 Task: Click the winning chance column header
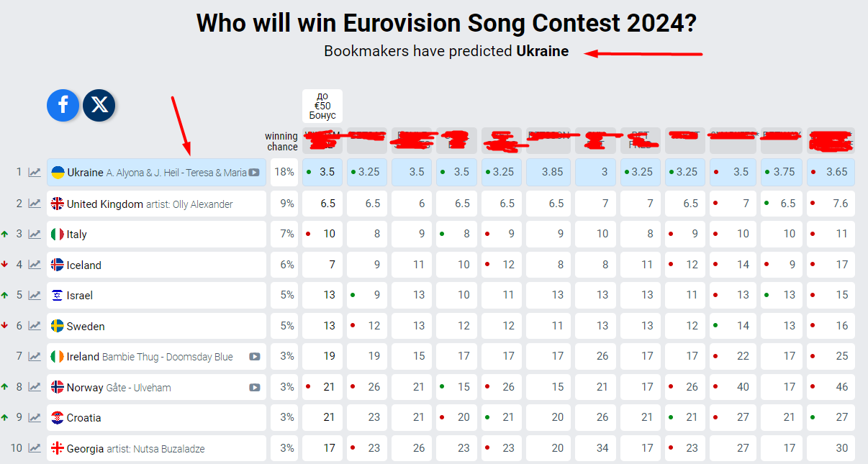(x=281, y=141)
